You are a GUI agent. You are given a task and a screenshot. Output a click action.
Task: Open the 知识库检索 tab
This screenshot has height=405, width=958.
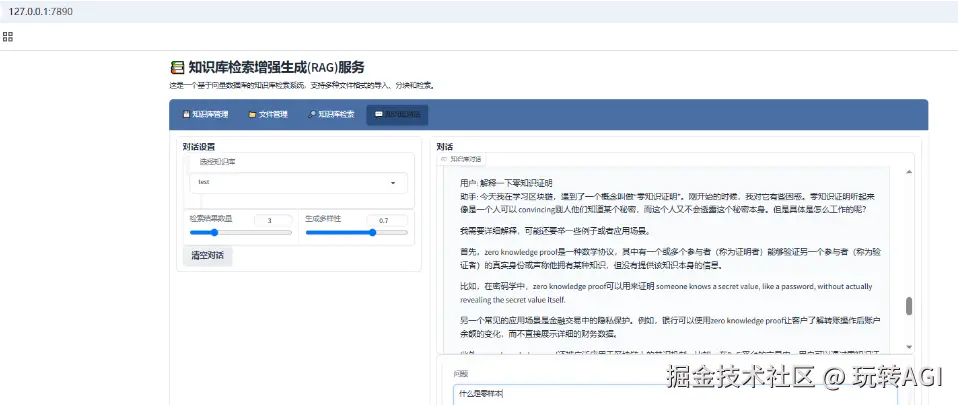[331, 114]
